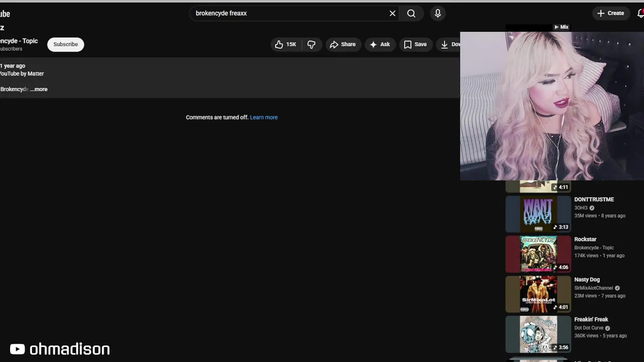Click the Brokencyde text in the description
The width and height of the screenshot is (644, 362).
pos(14,89)
